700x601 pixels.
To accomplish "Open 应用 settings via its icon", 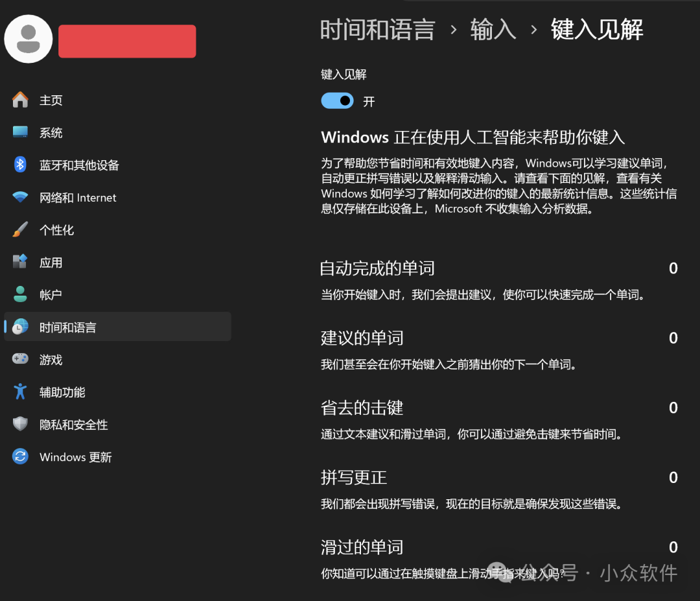I will [x=21, y=262].
